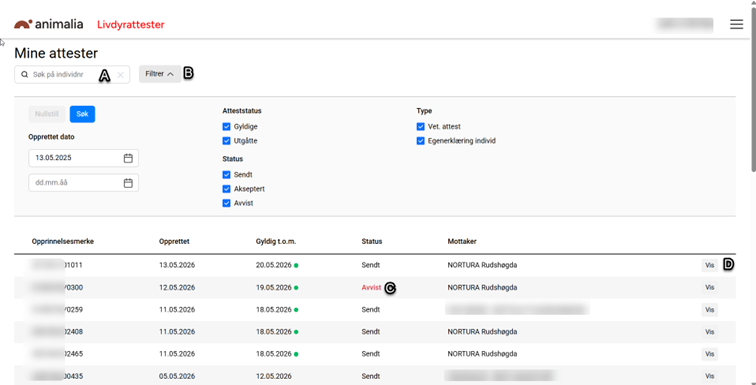Click the Status column header
The height and width of the screenshot is (385, 756).
[x=372, y=241]
